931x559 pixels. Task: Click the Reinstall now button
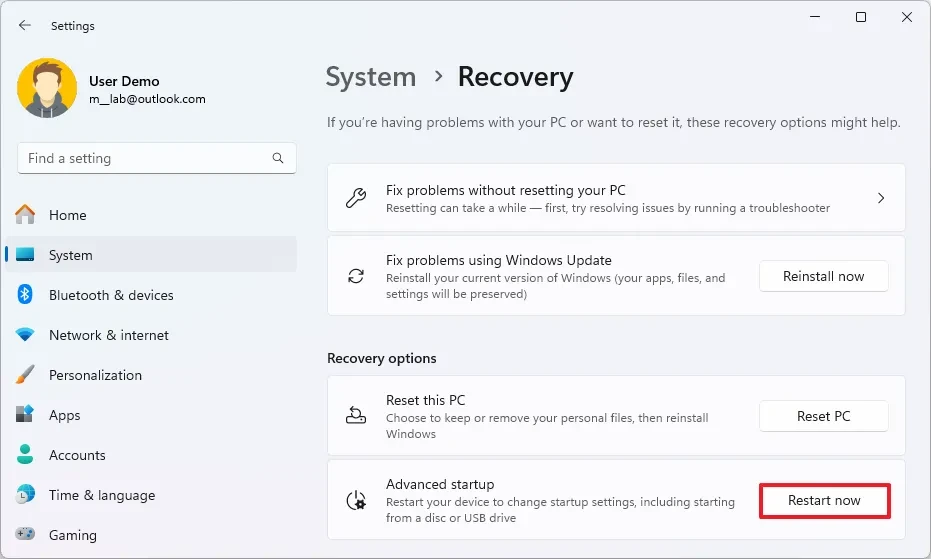[x=824, y=276]
